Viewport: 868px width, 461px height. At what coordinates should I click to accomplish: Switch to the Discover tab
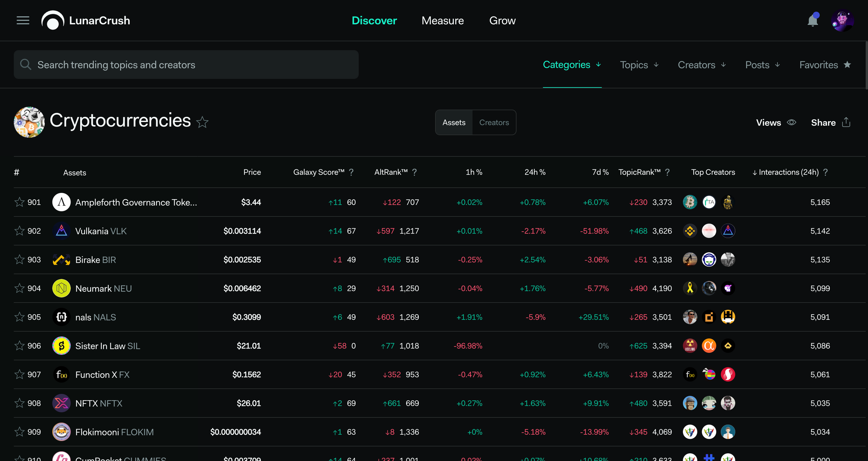click(x=374, y=20)
